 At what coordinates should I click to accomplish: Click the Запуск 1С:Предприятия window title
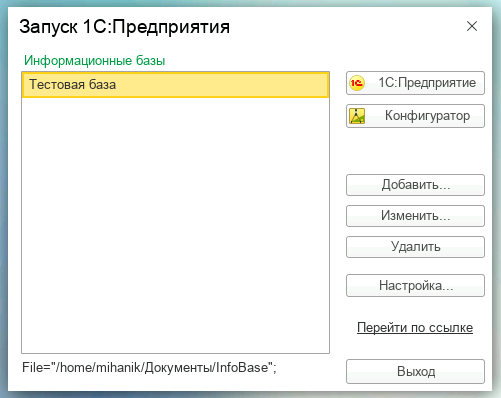click(x=124, y=26)
